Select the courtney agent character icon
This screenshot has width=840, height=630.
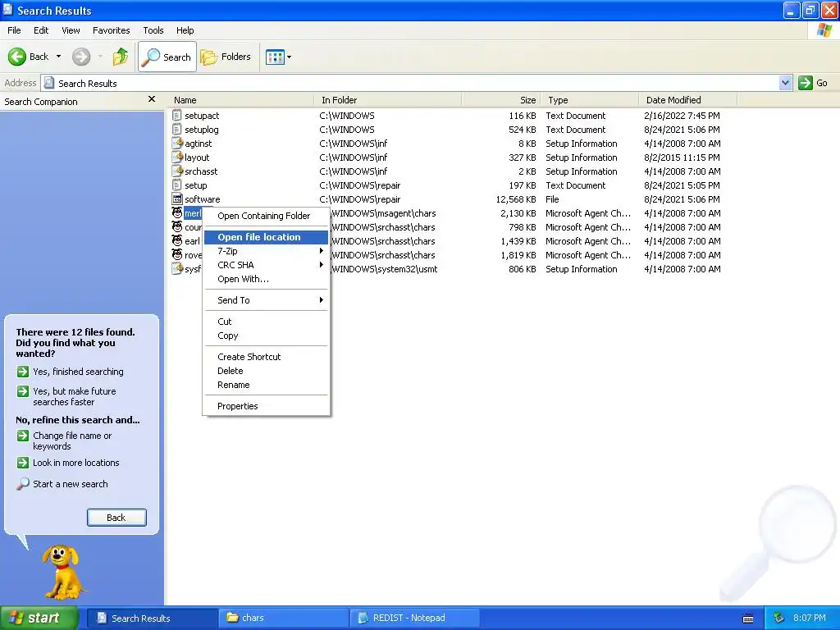tap(177, 226)
